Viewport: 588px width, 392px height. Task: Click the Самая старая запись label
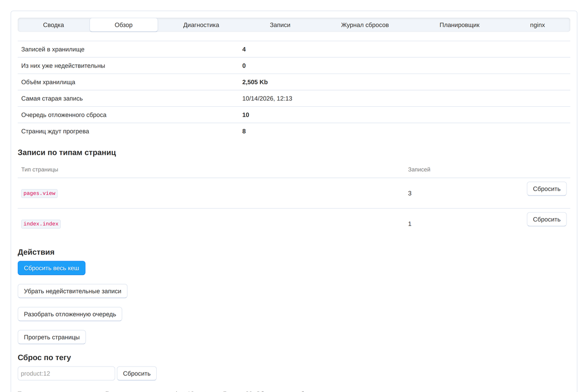click(52, 98)
